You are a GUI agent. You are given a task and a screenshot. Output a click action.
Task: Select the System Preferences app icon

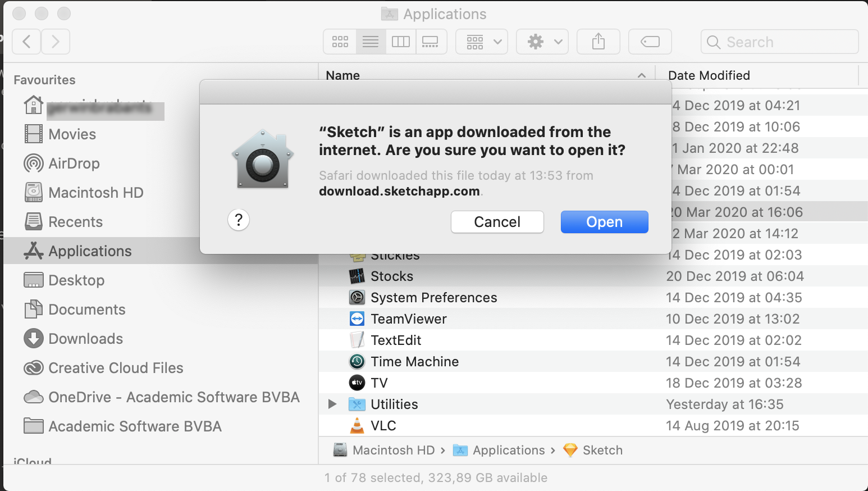[357, 298]
